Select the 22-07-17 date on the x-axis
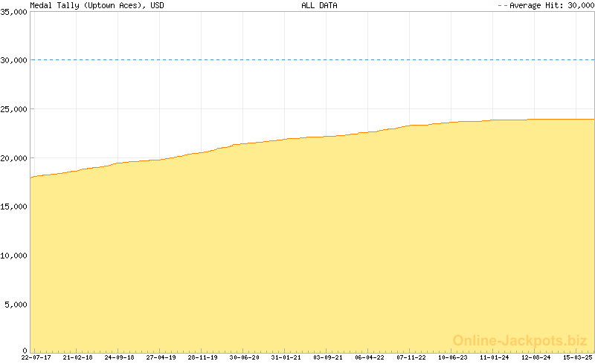The height and width of the screenshot is (364, 595). click(x=36, y=357)
